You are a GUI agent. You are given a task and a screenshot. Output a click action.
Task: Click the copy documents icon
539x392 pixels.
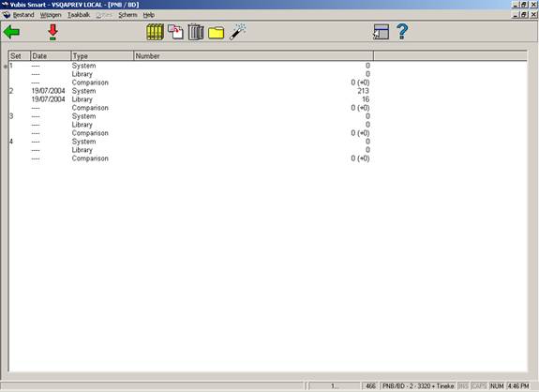tap(175, 32)
